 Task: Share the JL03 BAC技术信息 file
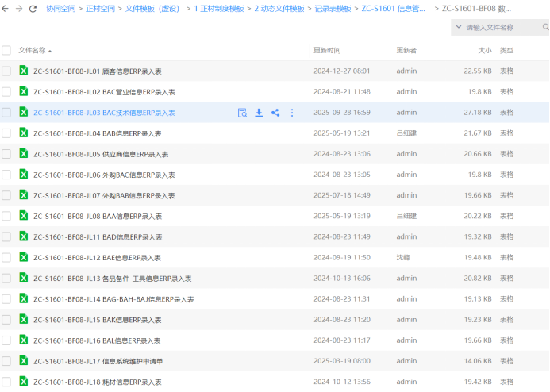pos(275,113)
